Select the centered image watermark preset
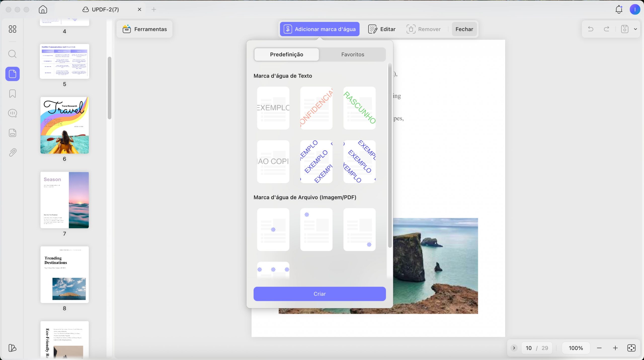The image size is (644, 360). click(273, 229)
